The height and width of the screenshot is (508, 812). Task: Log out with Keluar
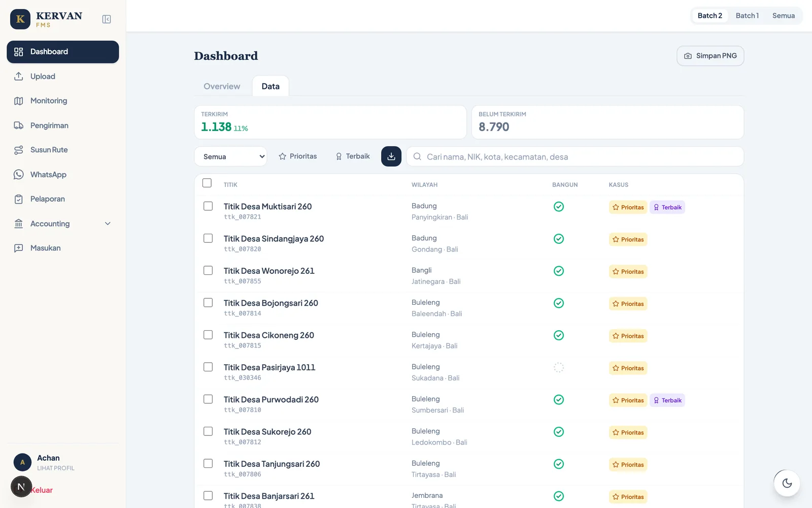click(42, 490)
